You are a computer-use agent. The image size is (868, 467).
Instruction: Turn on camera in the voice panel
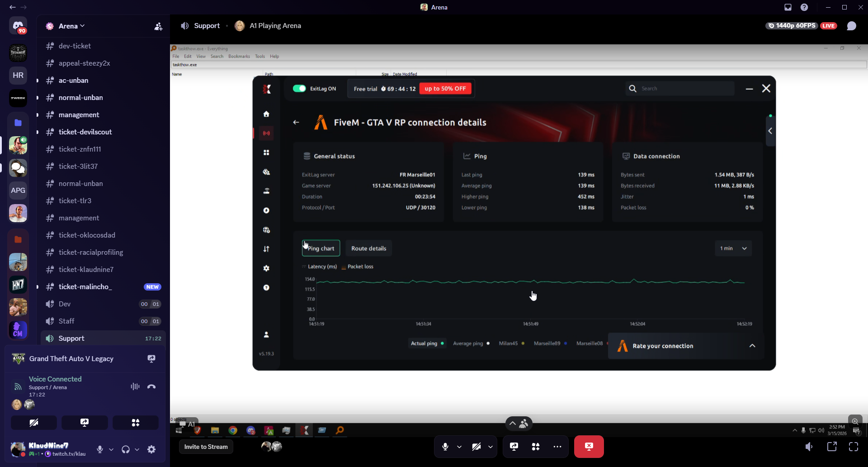(34, 423)
